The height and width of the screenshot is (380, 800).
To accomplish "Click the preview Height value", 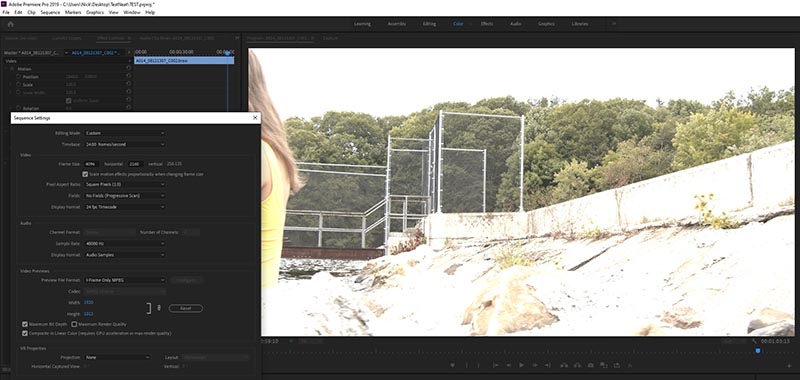I will pos(88,314).
